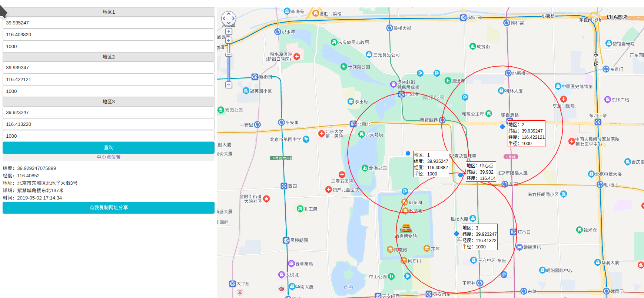Image resolution: width=644 pixels, height=298 pixels.
Task: Click the 地区 2 info label on map
Action: pos(526,134)
